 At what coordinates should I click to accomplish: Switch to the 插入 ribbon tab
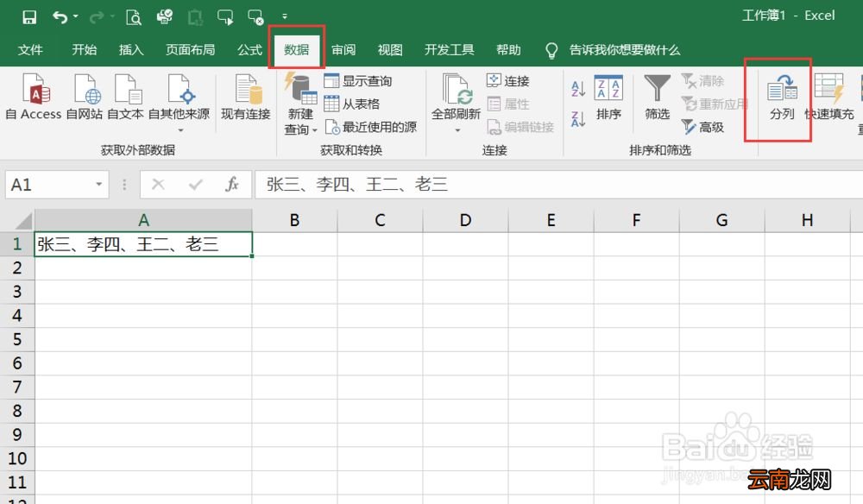point(131,50)
